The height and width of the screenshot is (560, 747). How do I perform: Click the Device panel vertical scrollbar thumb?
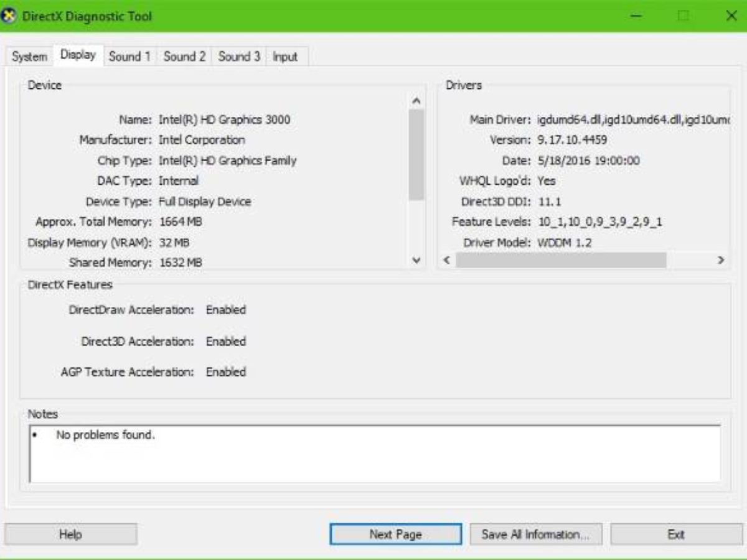pyautogui.click(x=416, y=155)
